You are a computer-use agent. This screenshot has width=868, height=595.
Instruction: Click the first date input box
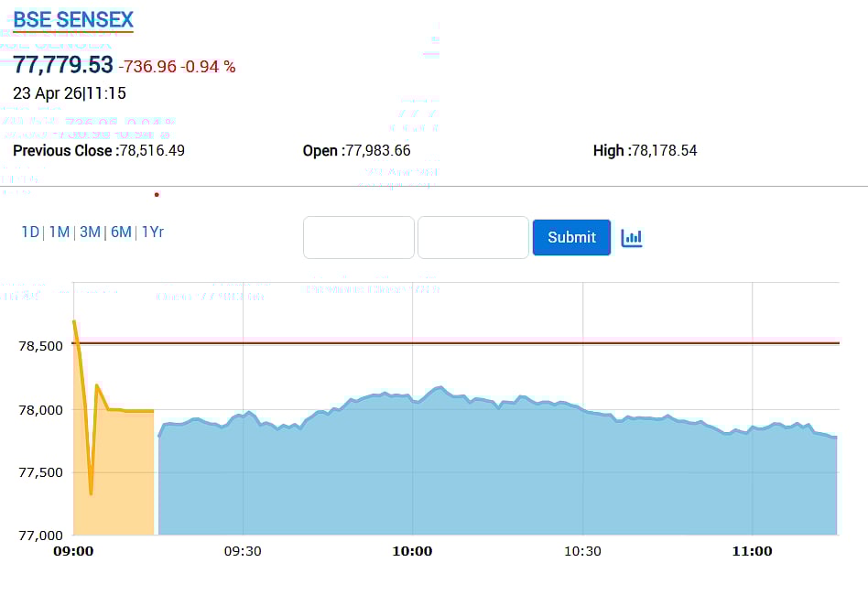click(359, 238)
